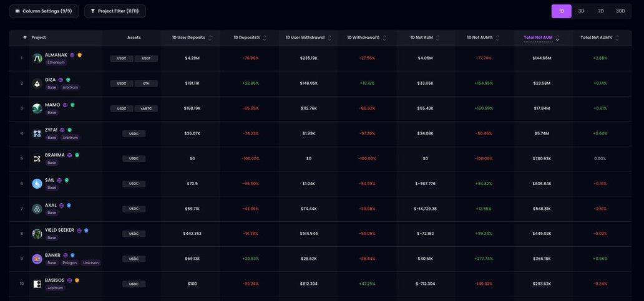Click the Arbitrum chain tag under GIZA
This screenshot has width=644, height=301.
click(71, 87)
